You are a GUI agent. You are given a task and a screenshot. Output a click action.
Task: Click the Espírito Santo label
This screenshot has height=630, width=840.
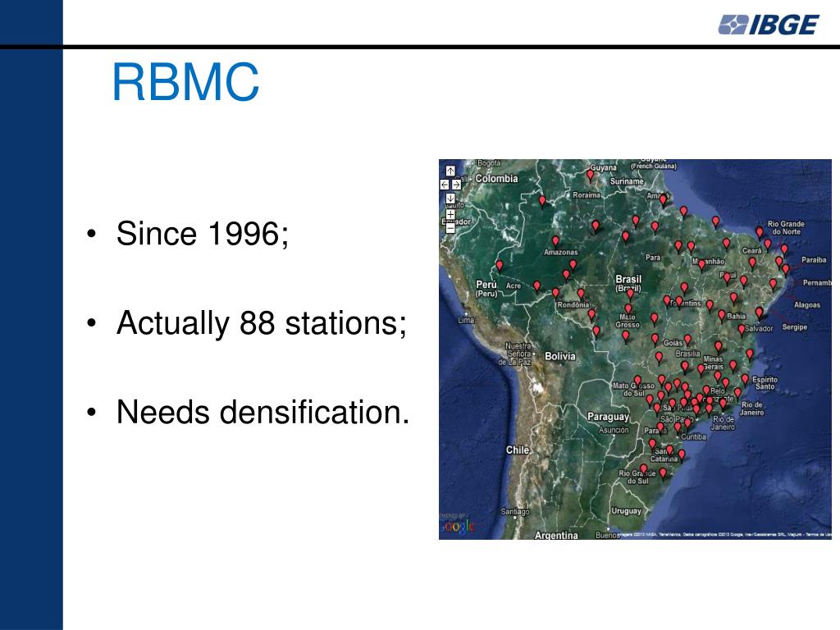pos(765,383)
